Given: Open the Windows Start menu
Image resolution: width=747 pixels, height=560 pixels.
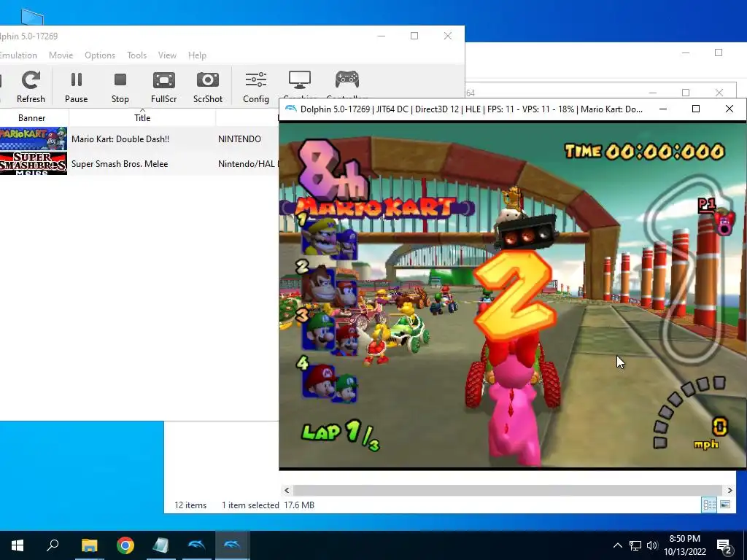Looking at the screenshot, I should pos(18,545).
